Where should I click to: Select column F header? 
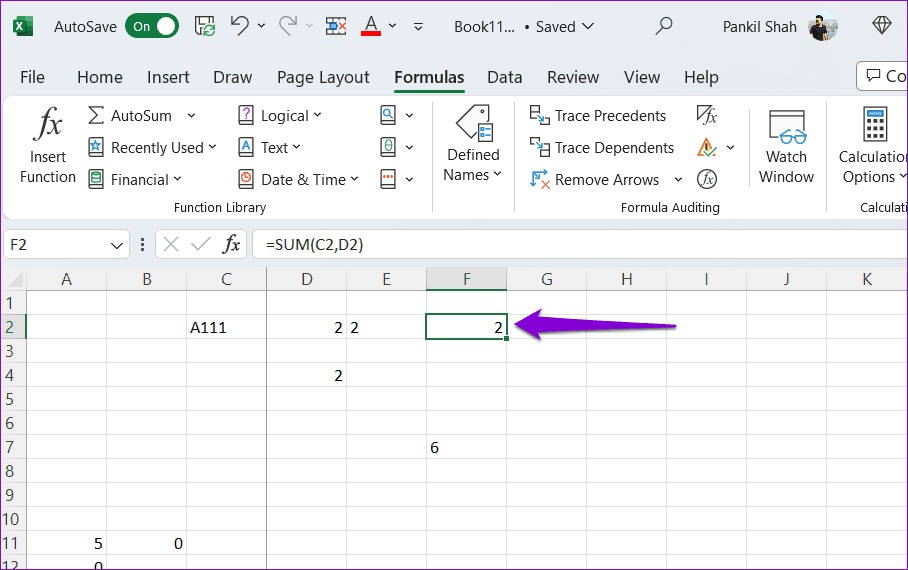pos(466,279)
